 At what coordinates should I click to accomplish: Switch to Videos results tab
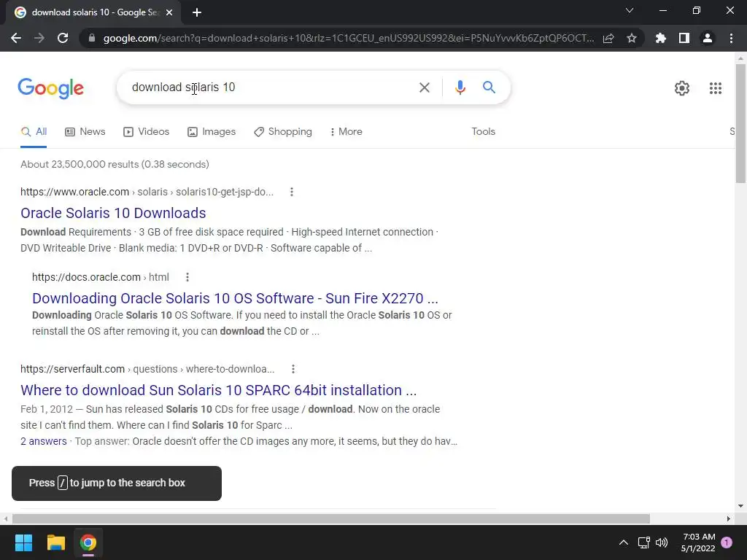tap(146, 132)
